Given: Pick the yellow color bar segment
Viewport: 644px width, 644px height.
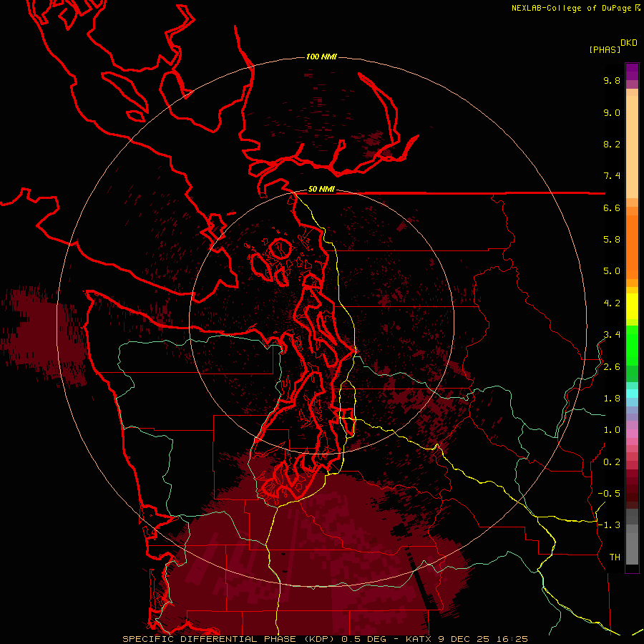Looking at the screenshot, I should coord(632,306).
